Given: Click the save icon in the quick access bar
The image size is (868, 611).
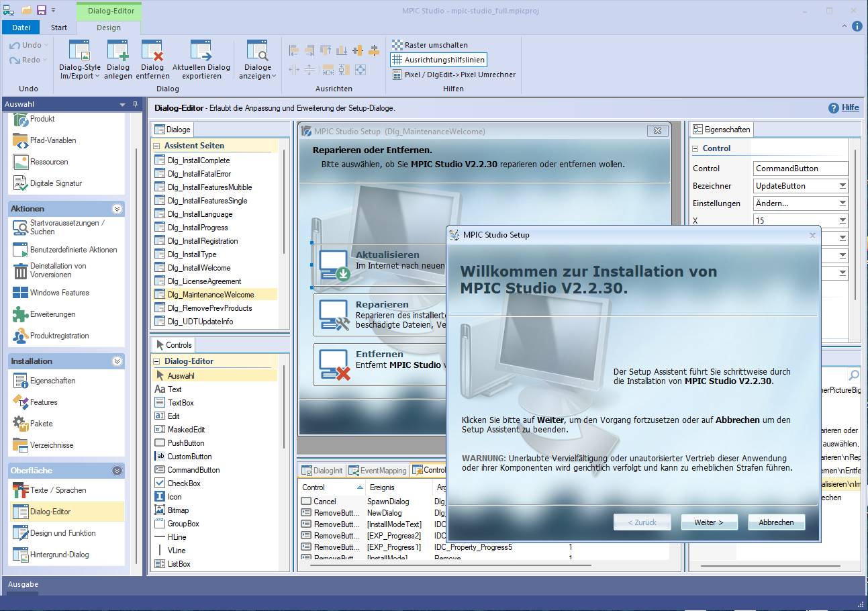Looking at the screenshot, I should (x=42, y=10).
